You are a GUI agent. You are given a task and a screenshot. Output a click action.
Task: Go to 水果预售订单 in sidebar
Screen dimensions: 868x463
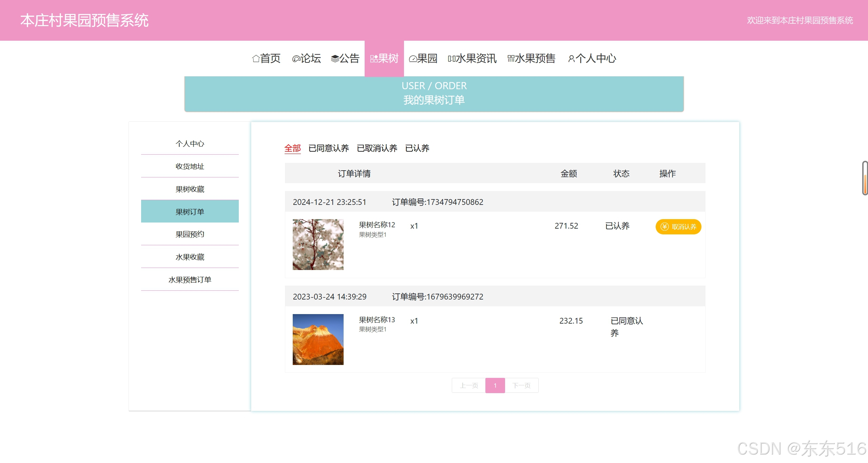coord(190,279)
